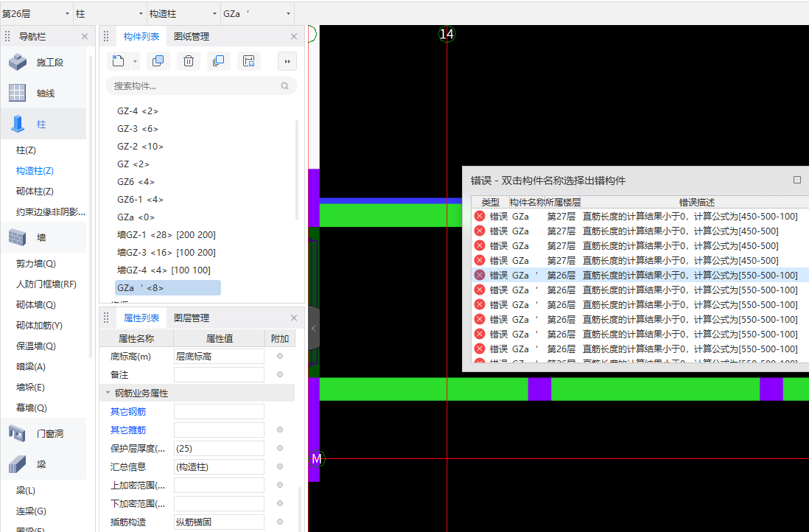Select 墙GZ-4 <4> [100 100]

point(164,270)
